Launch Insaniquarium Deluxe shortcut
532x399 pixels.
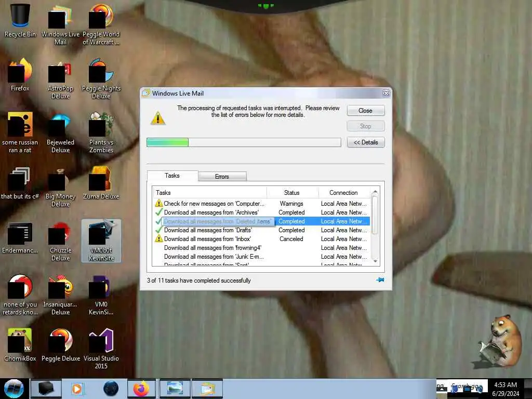pyautogui.click(x=60, y=295)
